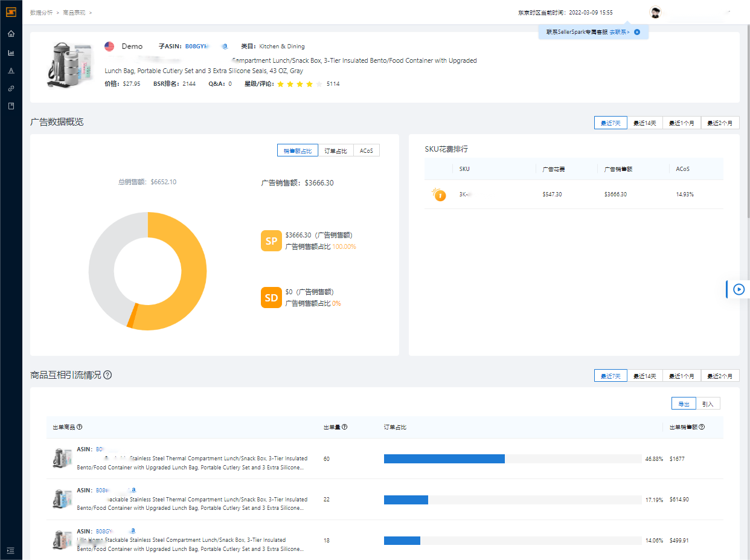This screenshot has width=750, height=560.
Task: Switch to the 引入 traffic view
Action: [x=708, y=404]
